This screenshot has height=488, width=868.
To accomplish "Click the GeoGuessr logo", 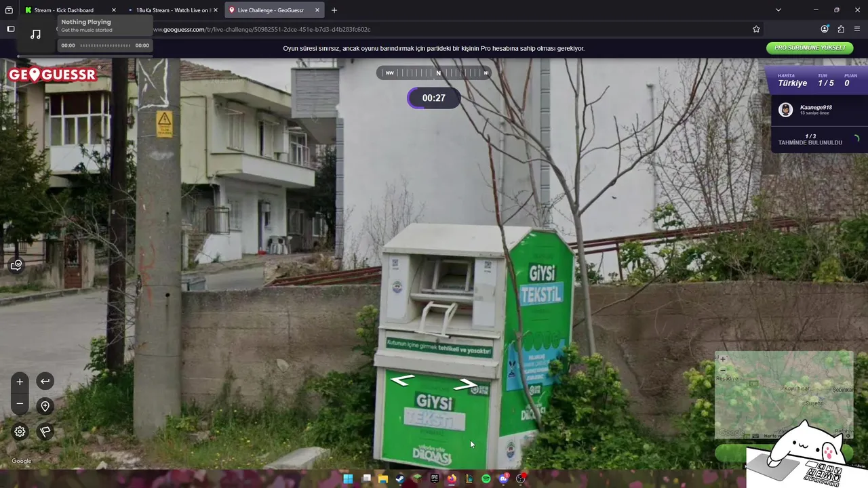I will (54, 74).
